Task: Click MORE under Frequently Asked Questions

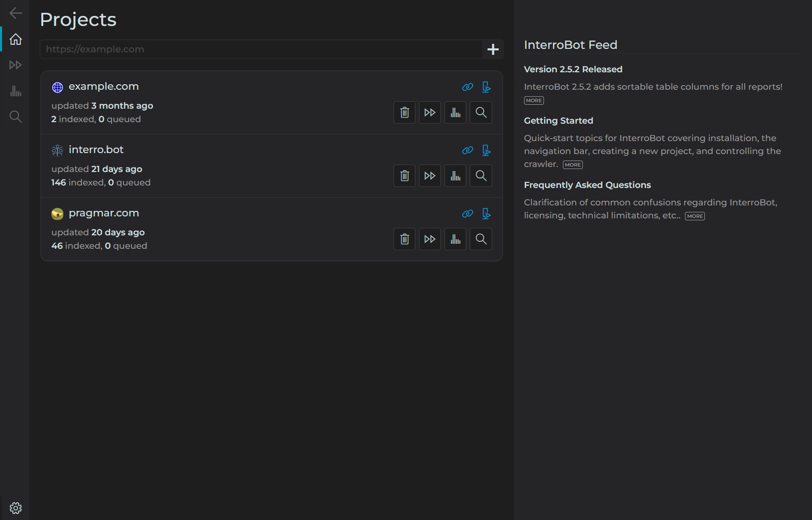Action: (694, 216)
